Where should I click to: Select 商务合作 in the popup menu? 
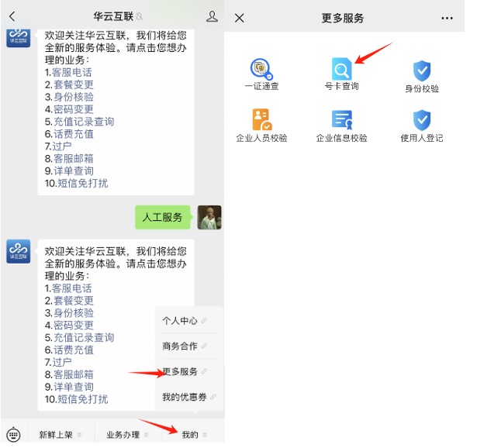186,346
